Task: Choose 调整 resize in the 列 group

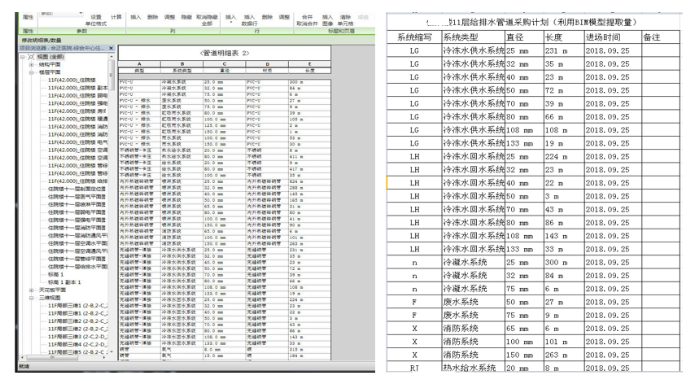Action: pos(170,17)
